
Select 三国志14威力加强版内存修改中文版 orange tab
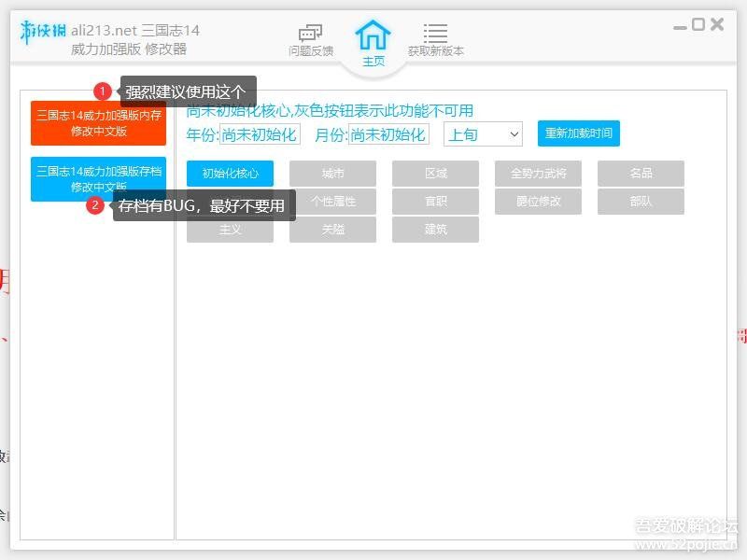[x=98, y=123]
